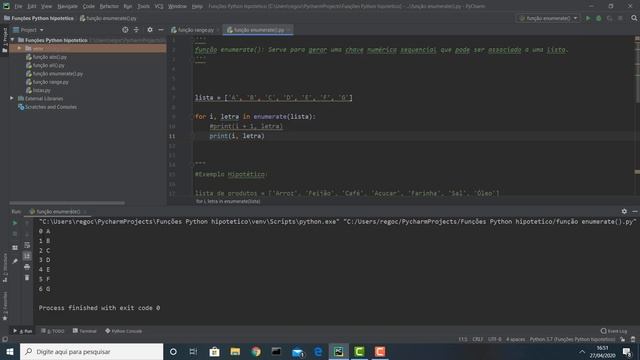The image size is (640, 360).
Task: Open the TODO tool window
Action: 53,331
